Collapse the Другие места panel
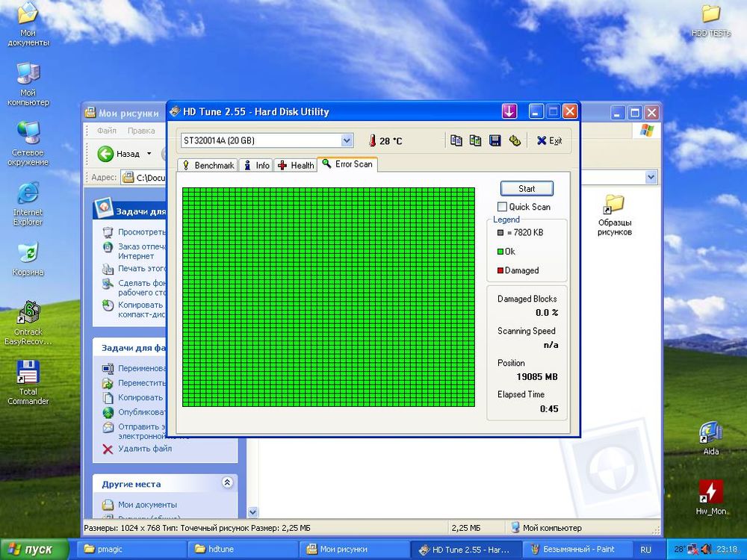Viewport: 747px width, 560px height. (x=227, y=483)
